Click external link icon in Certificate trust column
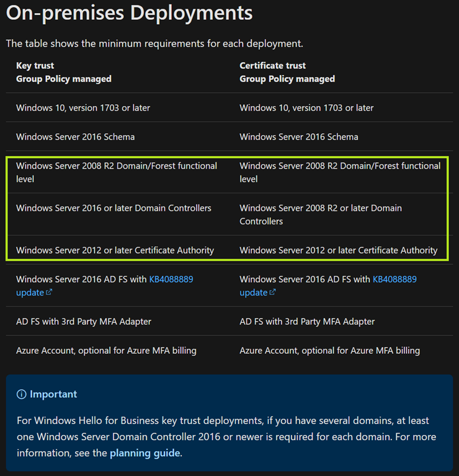This screenshot has height=476, width=459. pos(273,293)
